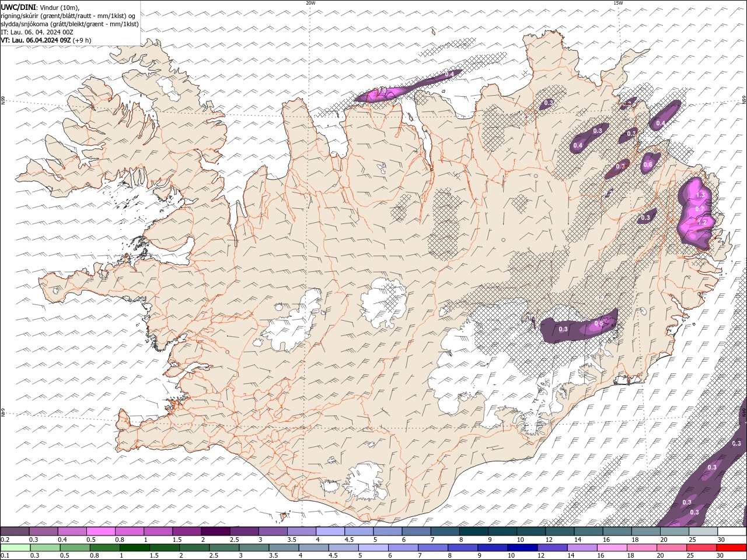The image size is (747, 560).
Task: Select the pale green swatch above the 0.1 label
Action: (16, 548)
